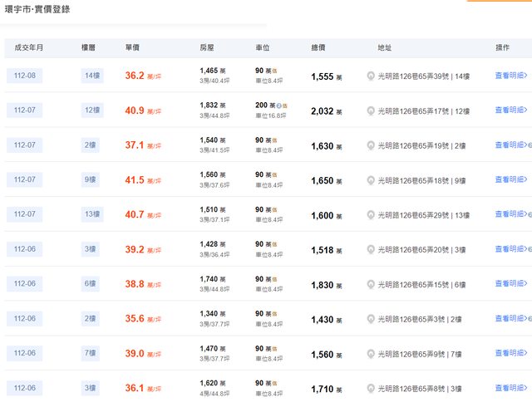Screen dimensions: 532x412
Task: Click the map pin for 65弄17號 address
Action: (371, 111)
